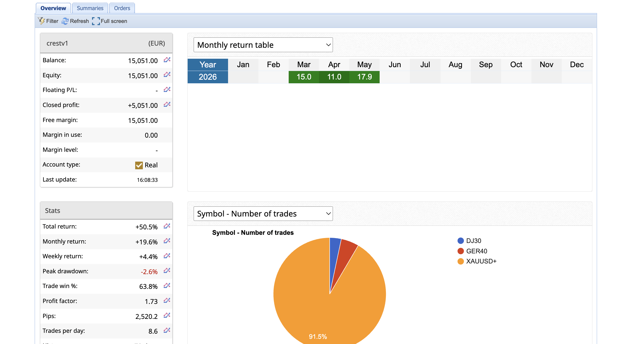Image resolution: width=644 pixels, height=344 pixels.
Task: Open chart icon next to Peak drawdown
Action: (x=167, y=271)
